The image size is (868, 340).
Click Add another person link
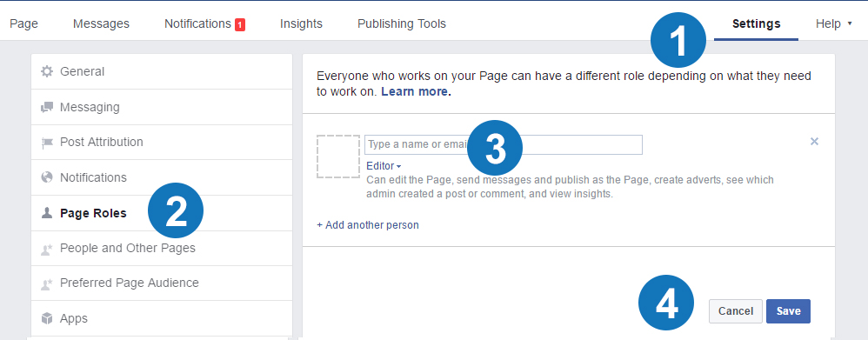pos(368,225)
